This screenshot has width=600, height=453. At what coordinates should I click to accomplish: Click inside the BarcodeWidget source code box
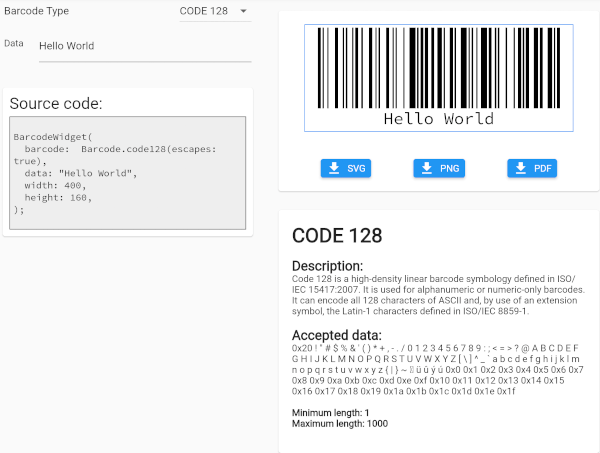click(x=127, y=173)
